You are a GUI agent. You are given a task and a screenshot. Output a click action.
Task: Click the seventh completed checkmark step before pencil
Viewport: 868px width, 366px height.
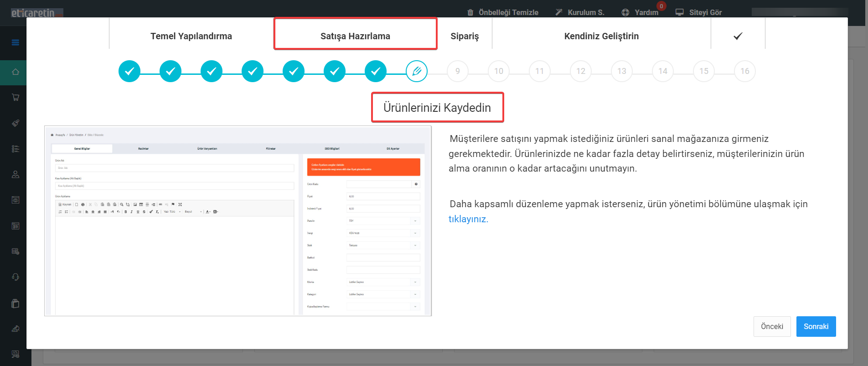click(x=376, y=71)
